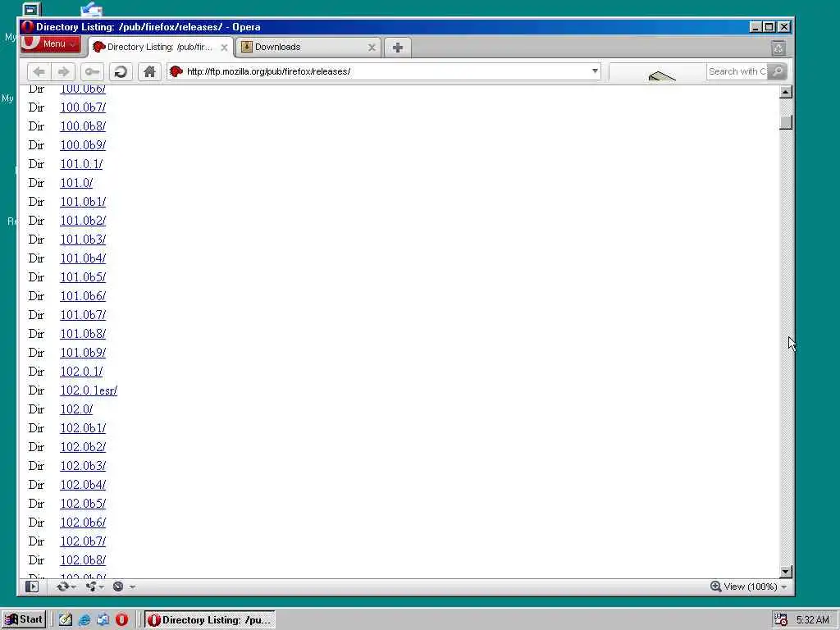840x630 pixels.
Task: Open the 102.0b1/ directory link
Action: 83,428
